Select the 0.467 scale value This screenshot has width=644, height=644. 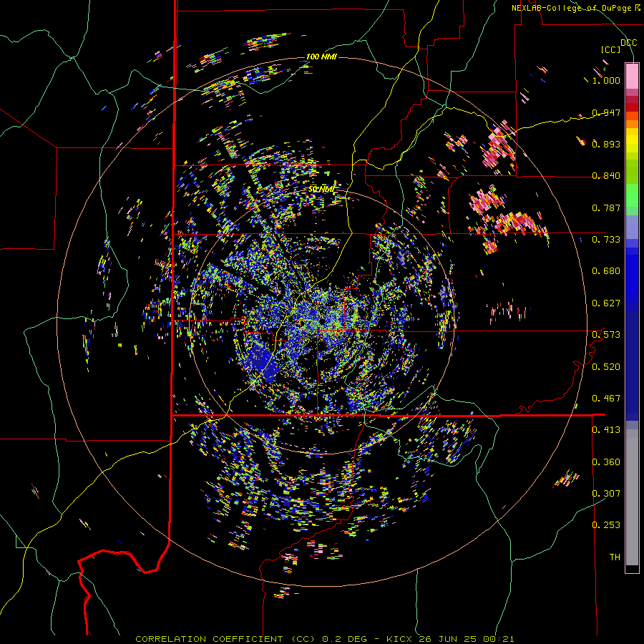[606, 398]
